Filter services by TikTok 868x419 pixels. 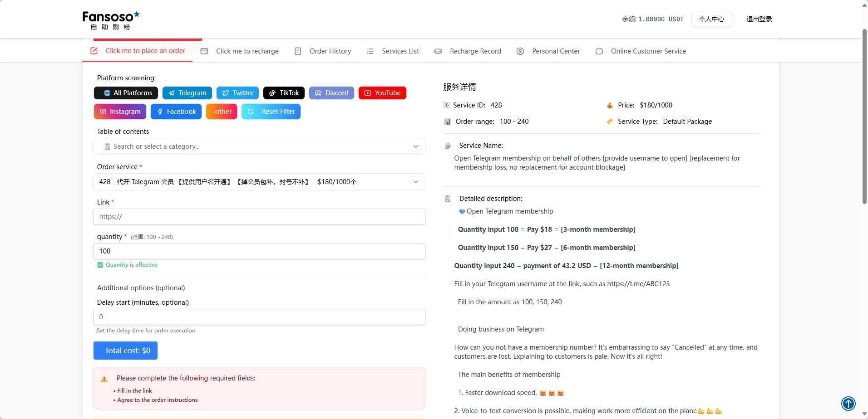(284, 93)
